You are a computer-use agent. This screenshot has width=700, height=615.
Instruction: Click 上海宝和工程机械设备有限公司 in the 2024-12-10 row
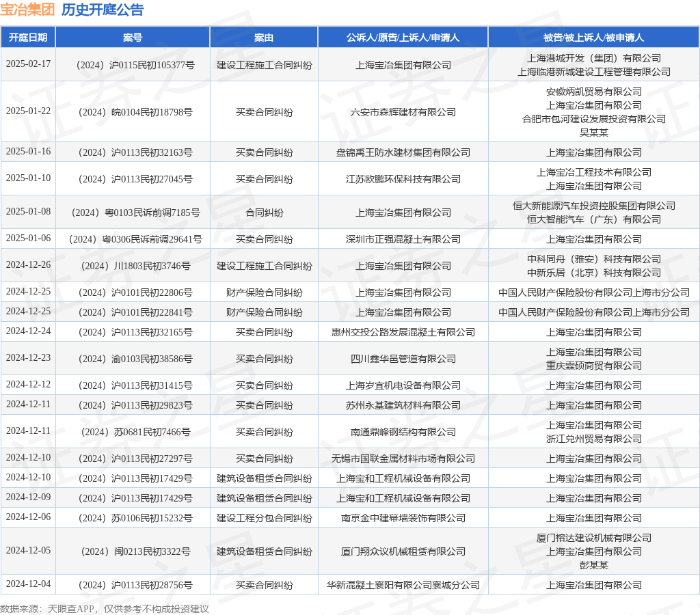coord(403,478)
